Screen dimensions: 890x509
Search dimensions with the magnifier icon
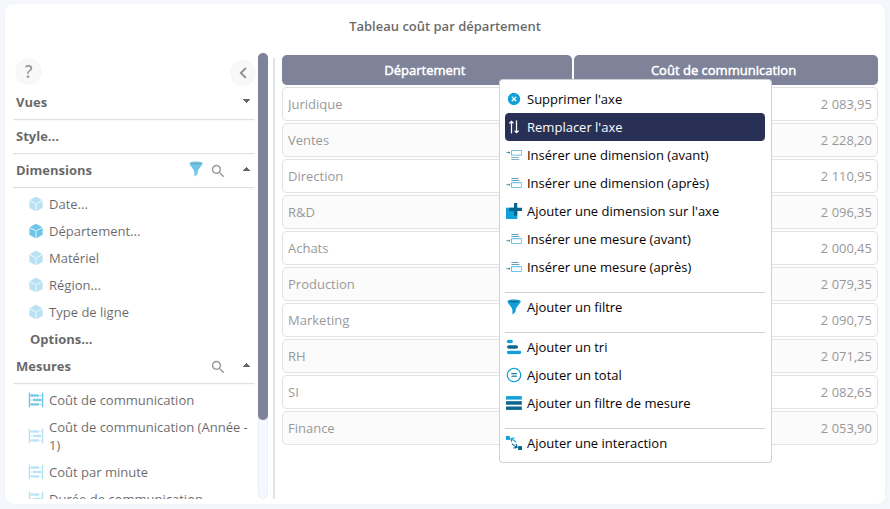(218, 171)
